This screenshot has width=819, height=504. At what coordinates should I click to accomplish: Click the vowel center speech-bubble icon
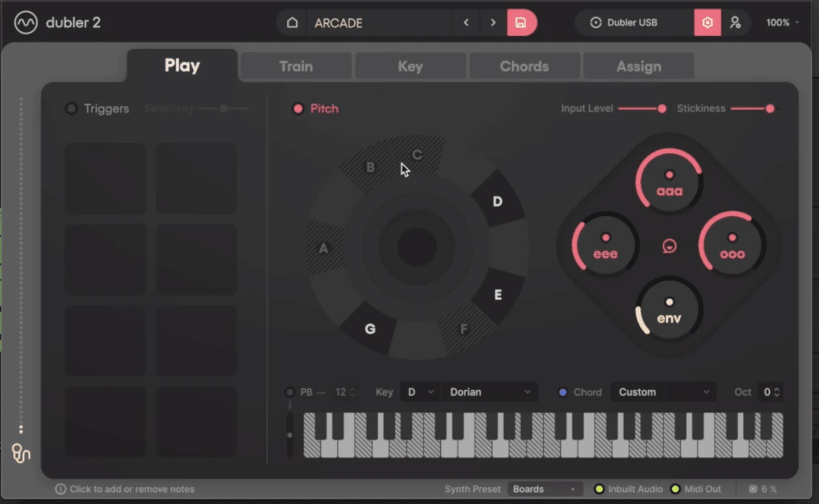pyautogui.click(x=670, y=246)
